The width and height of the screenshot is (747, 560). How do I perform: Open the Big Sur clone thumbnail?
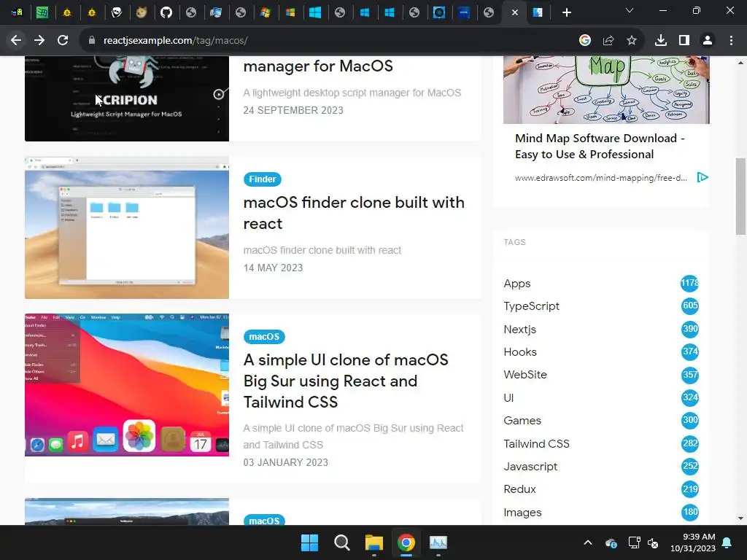point(127,385)
